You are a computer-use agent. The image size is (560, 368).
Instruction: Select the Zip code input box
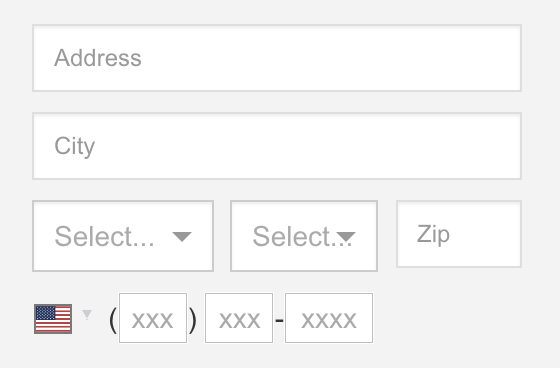tap(459, 234)
